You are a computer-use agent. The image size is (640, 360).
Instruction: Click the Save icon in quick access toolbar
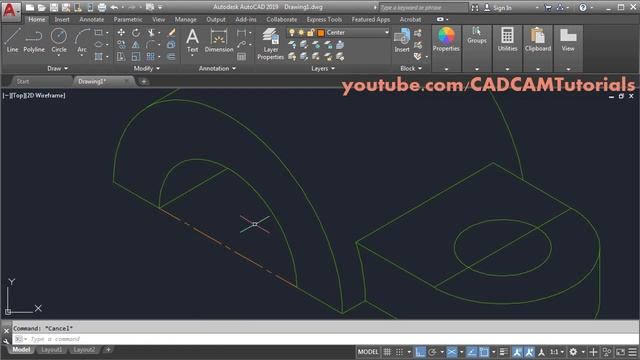click(54, 7)
